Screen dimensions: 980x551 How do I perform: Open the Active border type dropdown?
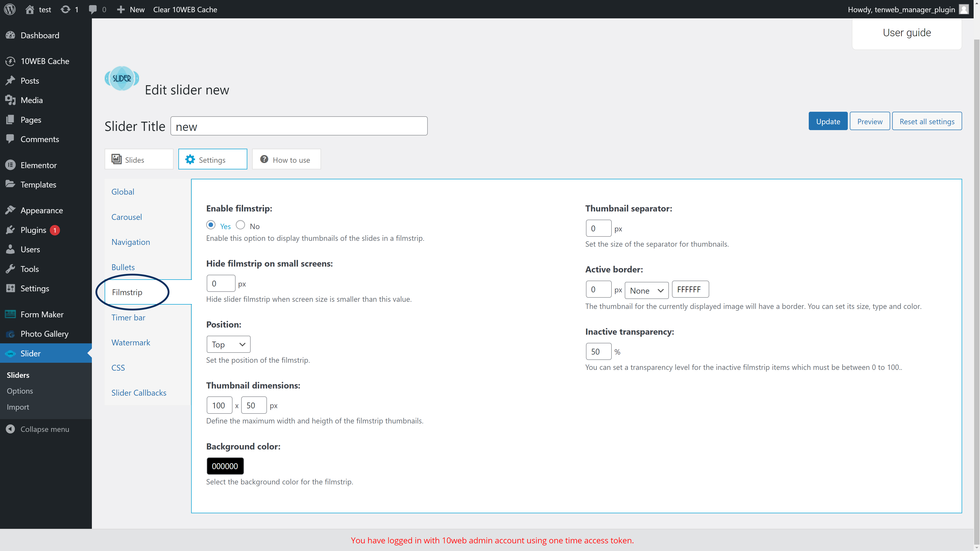(x=646, y=291)
